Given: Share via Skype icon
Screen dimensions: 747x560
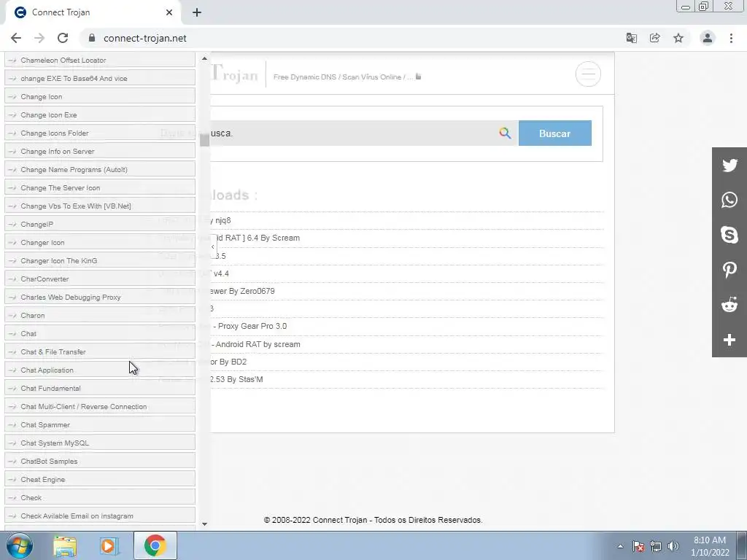Looking at the screenshot, I should 729,235.
